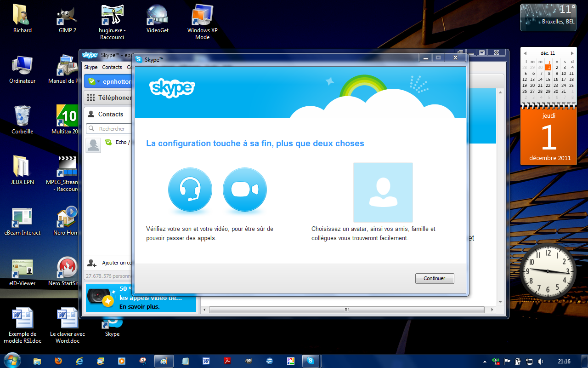Click the Rechercher search field
Viewport: 588px width, 368px height.
coord(109,129)
